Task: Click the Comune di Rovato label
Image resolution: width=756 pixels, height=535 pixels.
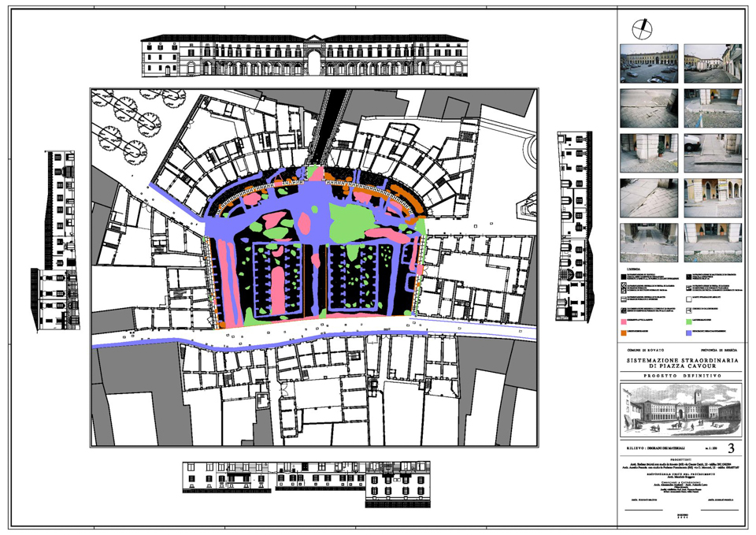Action: pos(645,350)
